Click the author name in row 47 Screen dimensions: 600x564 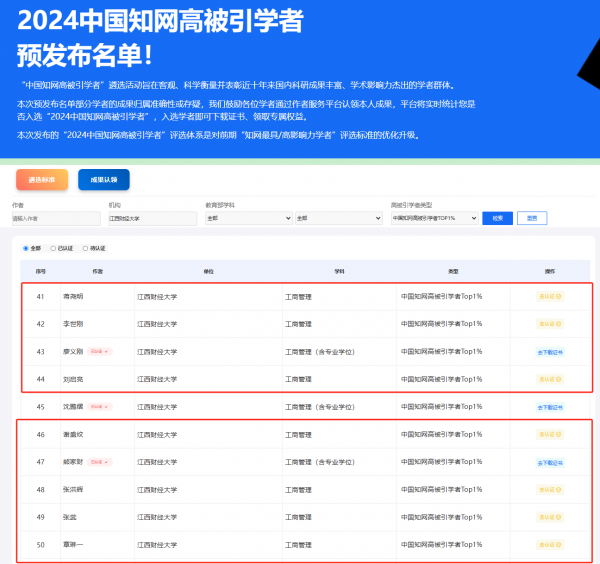point(73,462)
